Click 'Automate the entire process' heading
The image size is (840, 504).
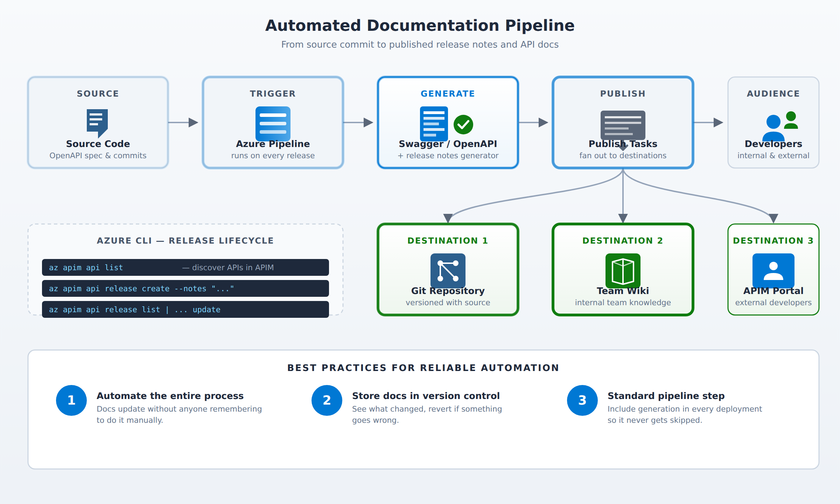(x=170, y=396)
